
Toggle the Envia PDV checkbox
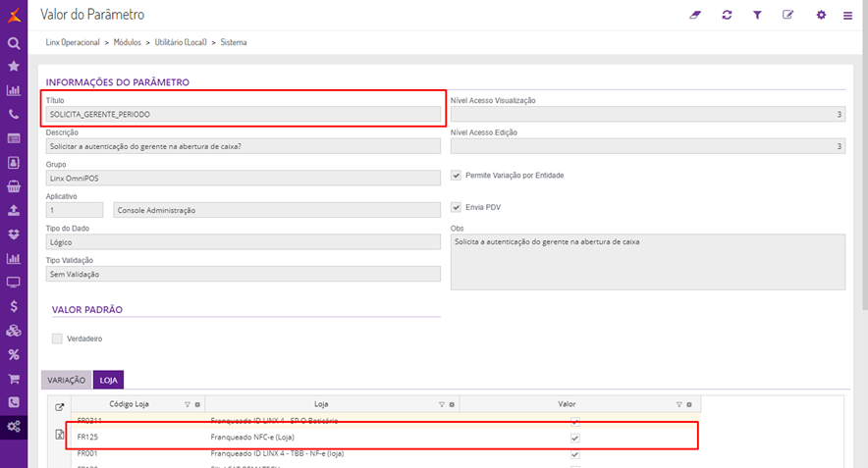click(x=456, y=207)
